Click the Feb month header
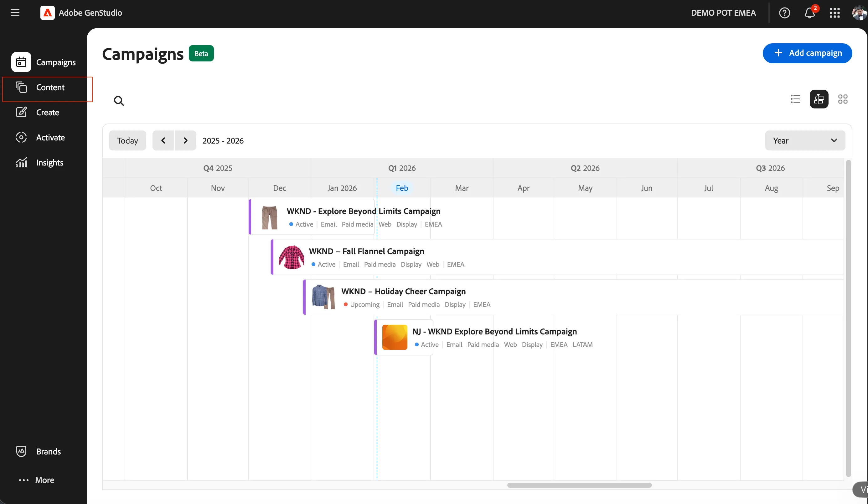The height and width of the screenshot is (504, 868). point(402,188)
